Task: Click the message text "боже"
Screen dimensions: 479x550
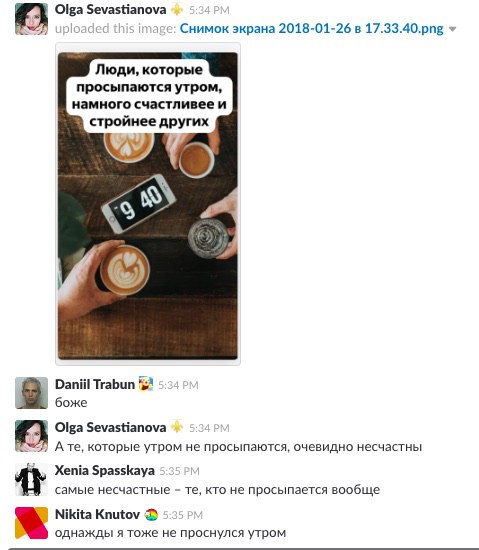Action: point(71,403)
